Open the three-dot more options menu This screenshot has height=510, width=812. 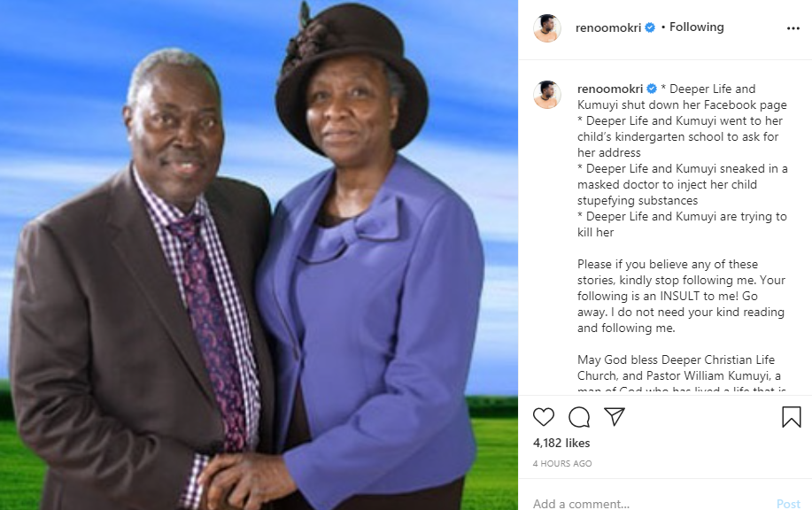(x=793, y=28)
